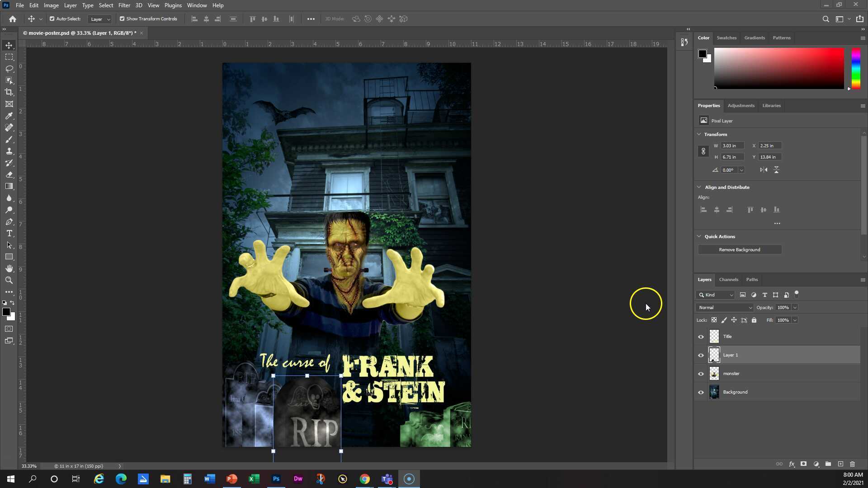This screenshot has width=868, height=488.
Task: Click the Create new layer icon
Action: [841, 464]
